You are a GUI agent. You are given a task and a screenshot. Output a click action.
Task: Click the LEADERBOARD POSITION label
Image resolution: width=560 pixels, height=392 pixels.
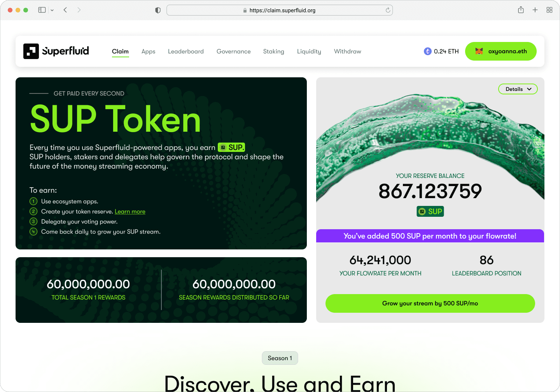pyautogui.click(x=486, y=274)
